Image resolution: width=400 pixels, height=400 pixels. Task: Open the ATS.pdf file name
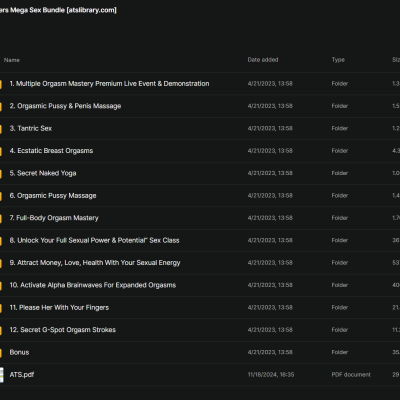pos(22,375)
